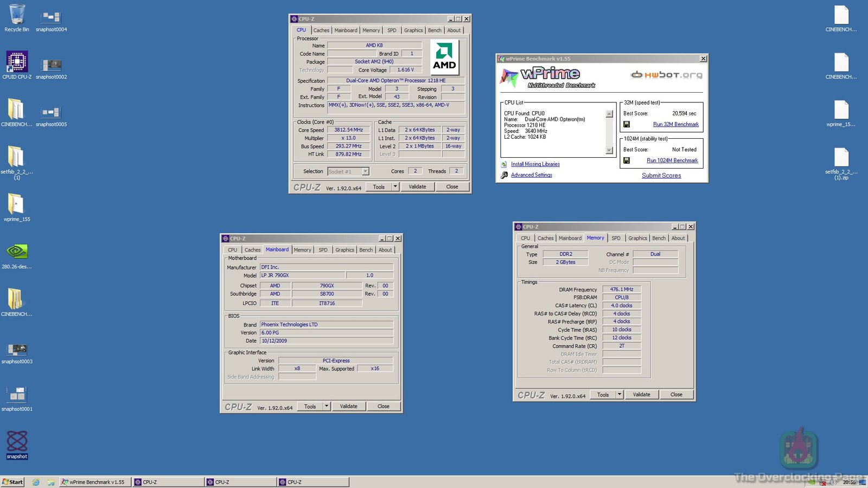Click the floppy save icon beside Run 32M Benchmark
868x488 pixels.
[627, 124]
